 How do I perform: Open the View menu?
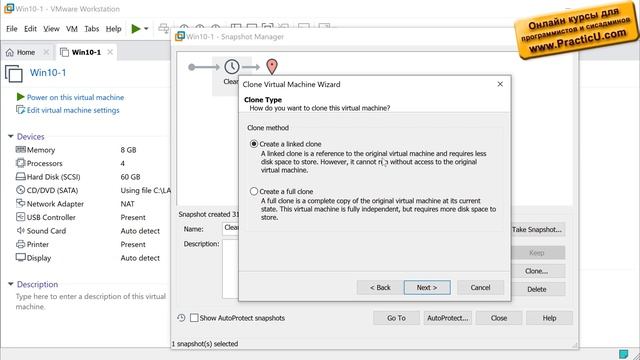coord(51,29)
